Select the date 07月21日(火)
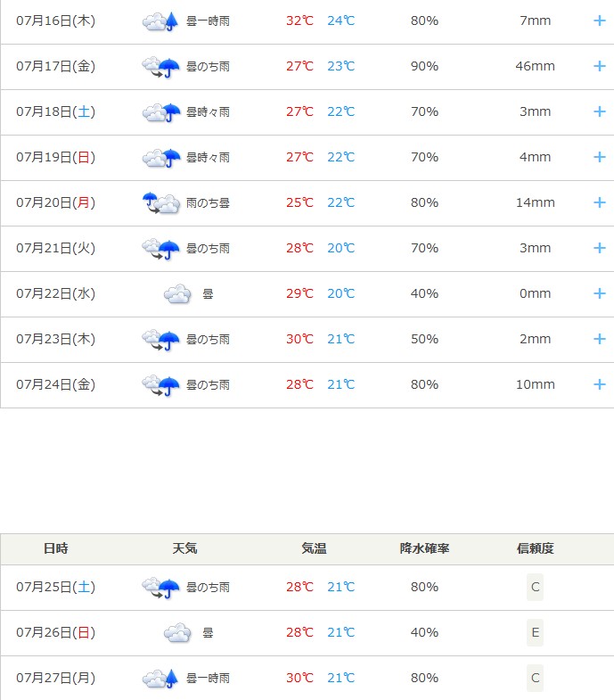 (x=56, y=248)
